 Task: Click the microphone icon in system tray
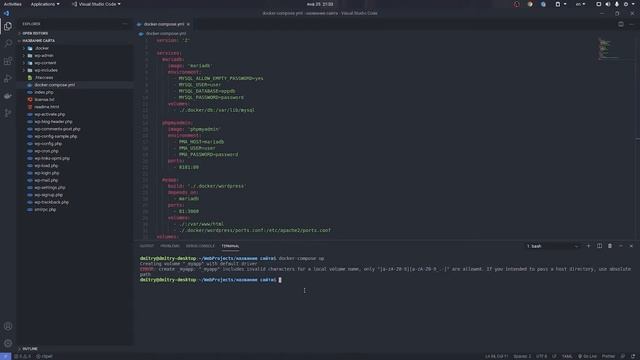[x=617, y=4]
